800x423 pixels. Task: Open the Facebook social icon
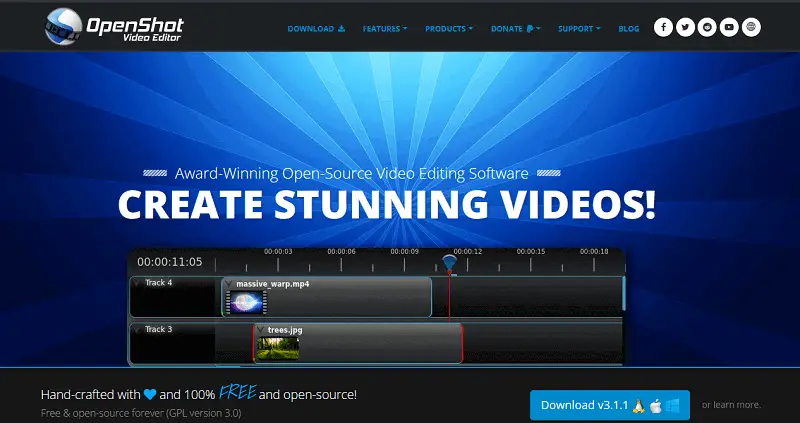663,28
